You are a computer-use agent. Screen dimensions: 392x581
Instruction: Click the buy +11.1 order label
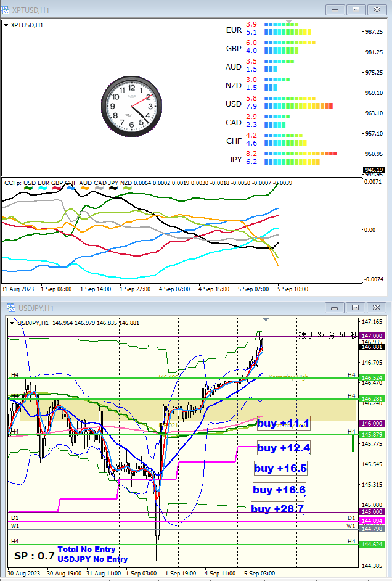pyautogui.click(x=283, y=423)
